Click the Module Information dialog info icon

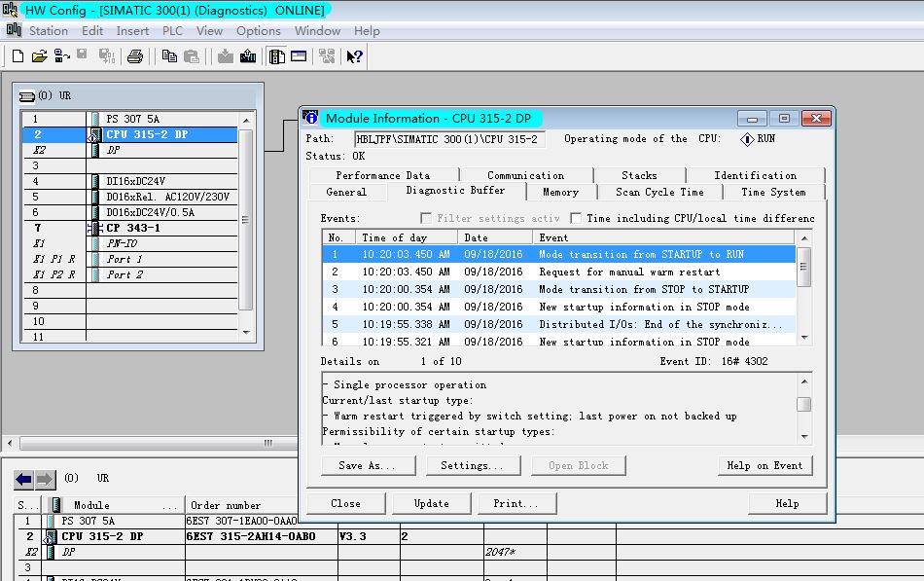coord(310,117)
